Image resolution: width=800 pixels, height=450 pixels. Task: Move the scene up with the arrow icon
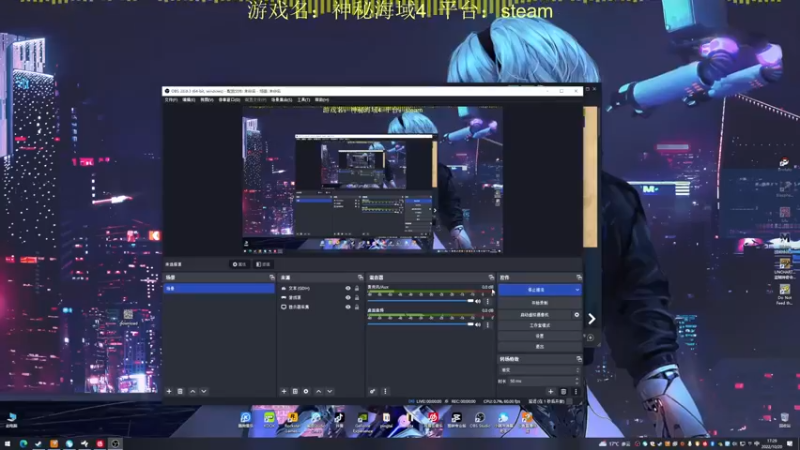192,391
